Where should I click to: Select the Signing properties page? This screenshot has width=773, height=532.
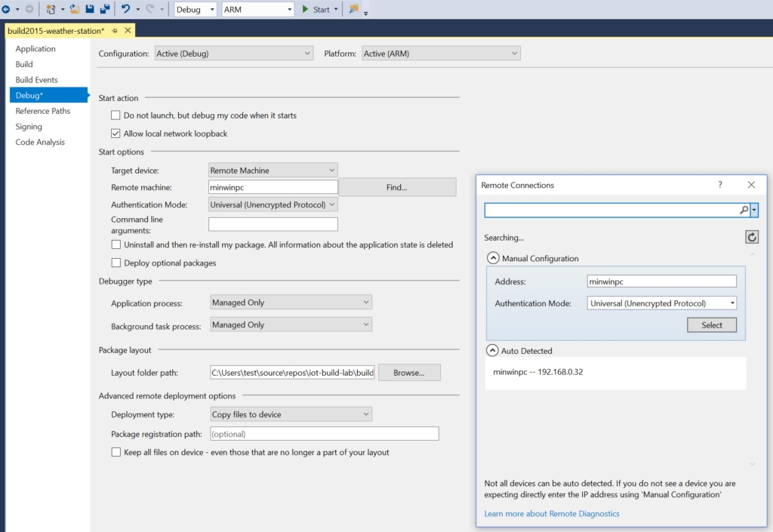click(29, 127)
